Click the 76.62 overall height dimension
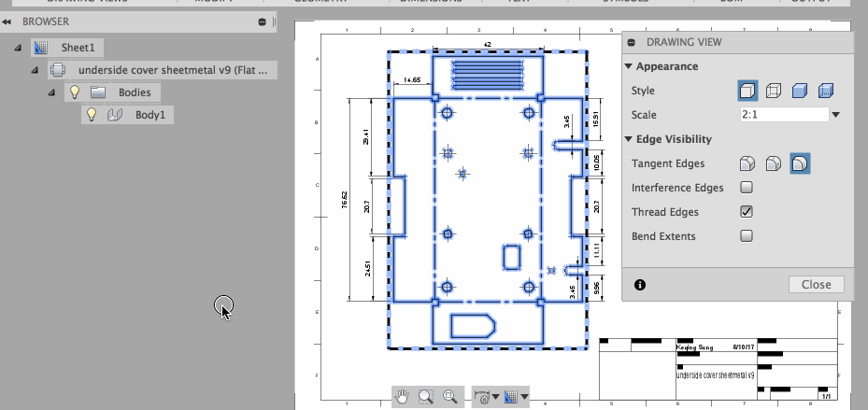The height and width of the screenshot is (410, 868). (345, 200)
